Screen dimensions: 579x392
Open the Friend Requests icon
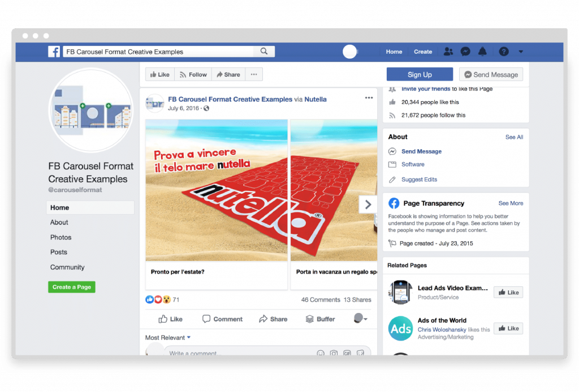(448, 51)
